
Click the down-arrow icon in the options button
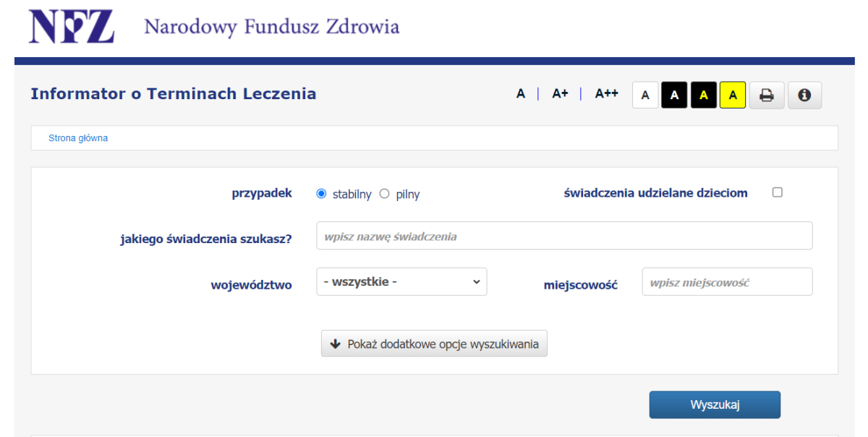coord(335,343)
